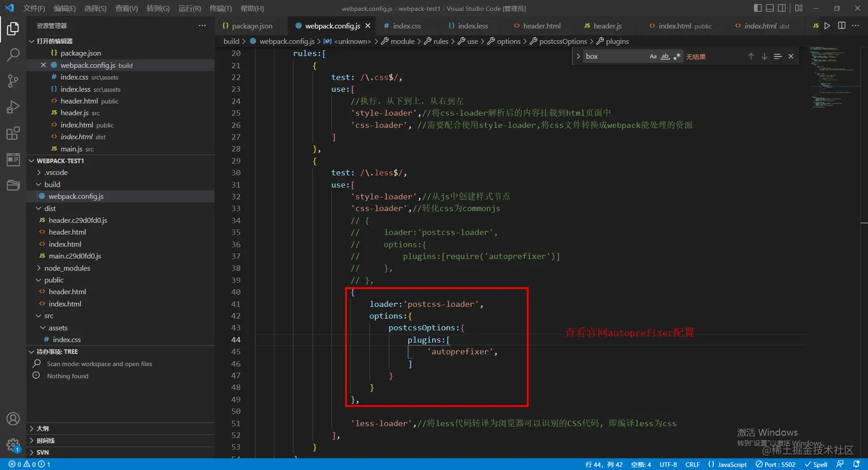Toggle Use Regular Expression in find widget
The height and width of the screenshot is (470, 868).
[x=677, y=56]
